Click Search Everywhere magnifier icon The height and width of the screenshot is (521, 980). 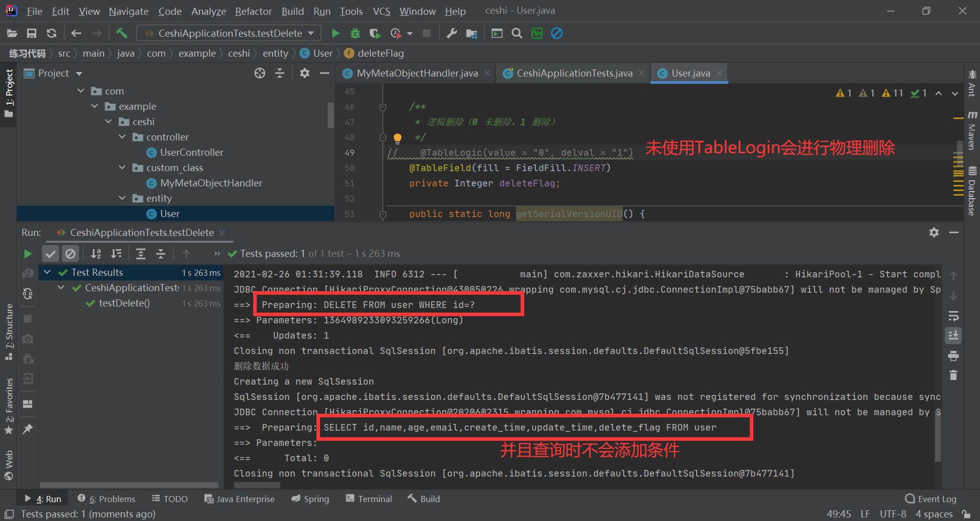[517, 33]
